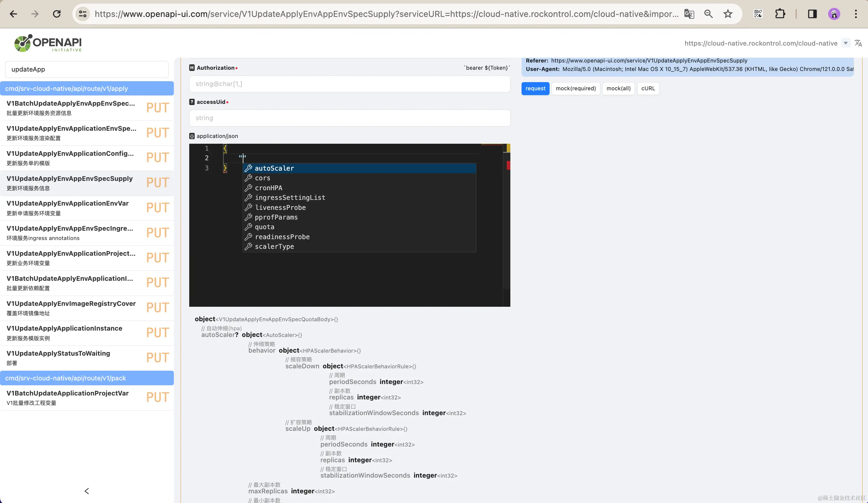Screen dimensions: 868x503
Task: Go forward using browser forward arrow
Action: [x=35, y=14]
